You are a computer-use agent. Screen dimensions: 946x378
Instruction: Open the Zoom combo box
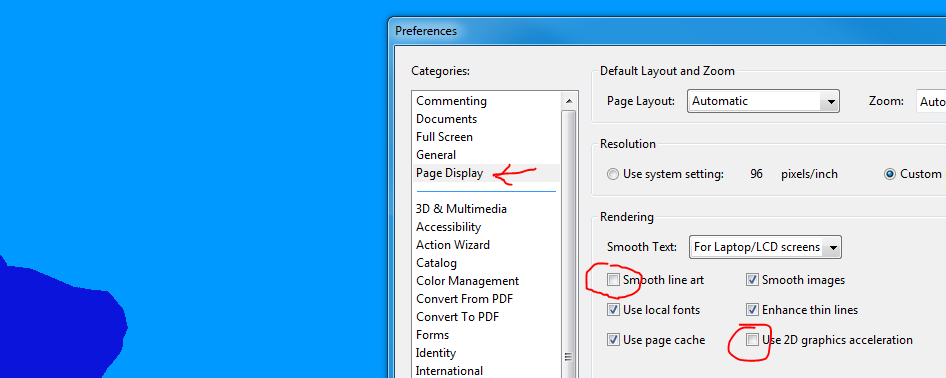click(931, 101)
